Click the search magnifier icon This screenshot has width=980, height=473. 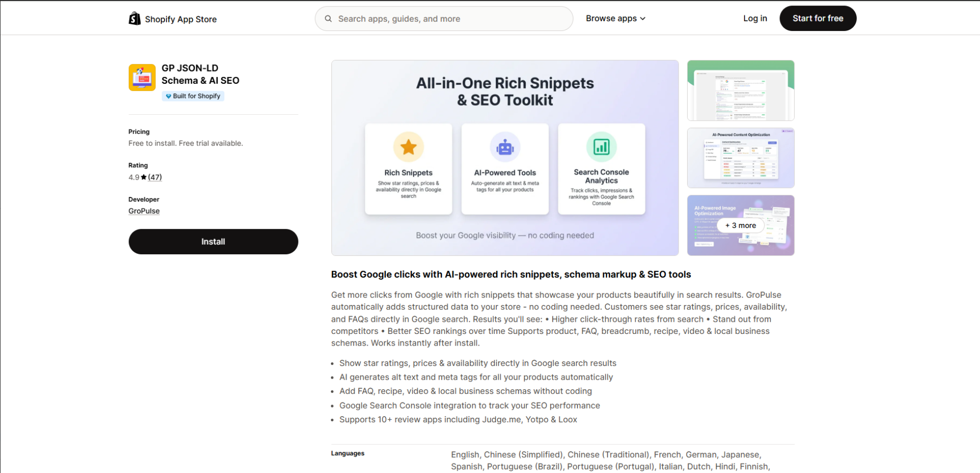pyautogui.click(x=328, y=19)
